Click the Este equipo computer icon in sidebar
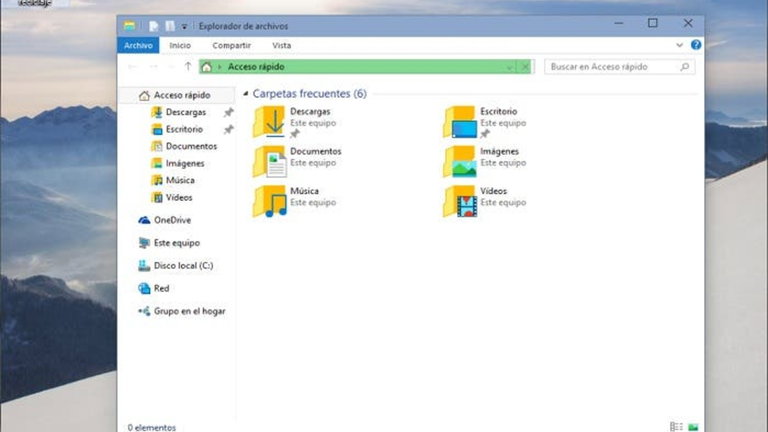This screenshot has width=768, height=432. pyautogui.click(x=144, y=243)
